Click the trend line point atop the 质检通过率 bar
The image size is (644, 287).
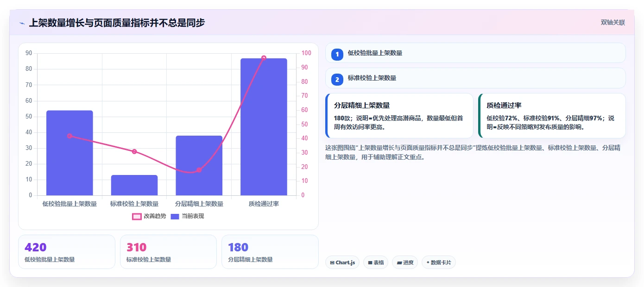[264, 58]
